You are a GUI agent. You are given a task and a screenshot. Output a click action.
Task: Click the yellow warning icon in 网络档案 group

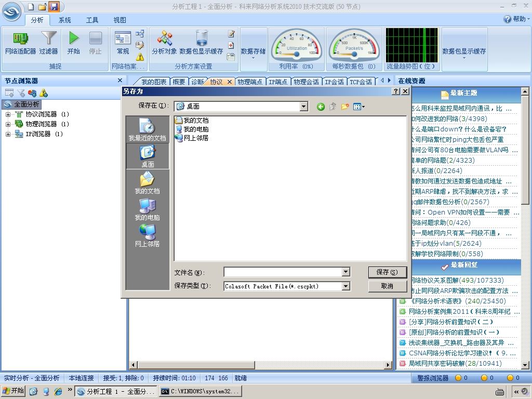coord(140,57)
